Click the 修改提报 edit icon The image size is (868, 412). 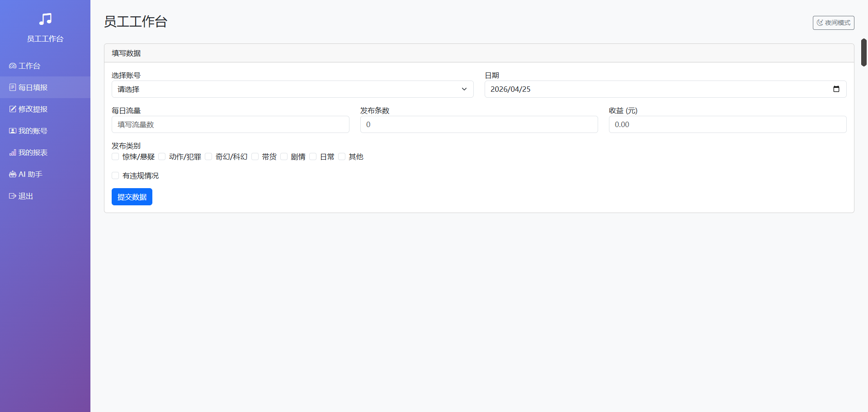coord(13,109)
